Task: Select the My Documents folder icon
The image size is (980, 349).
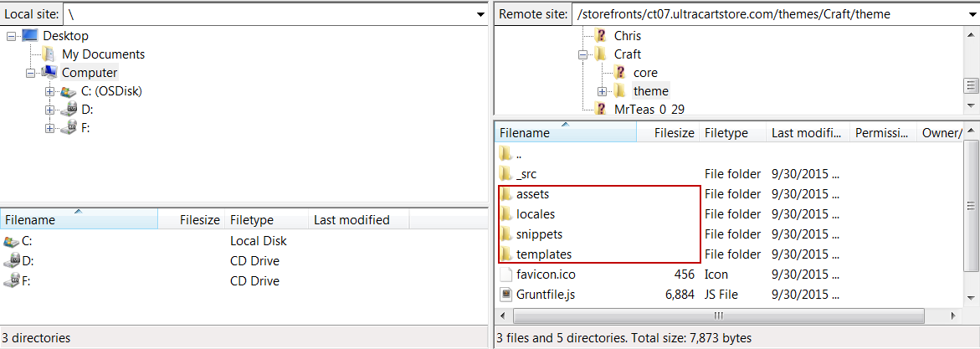Action: [49, 54]
